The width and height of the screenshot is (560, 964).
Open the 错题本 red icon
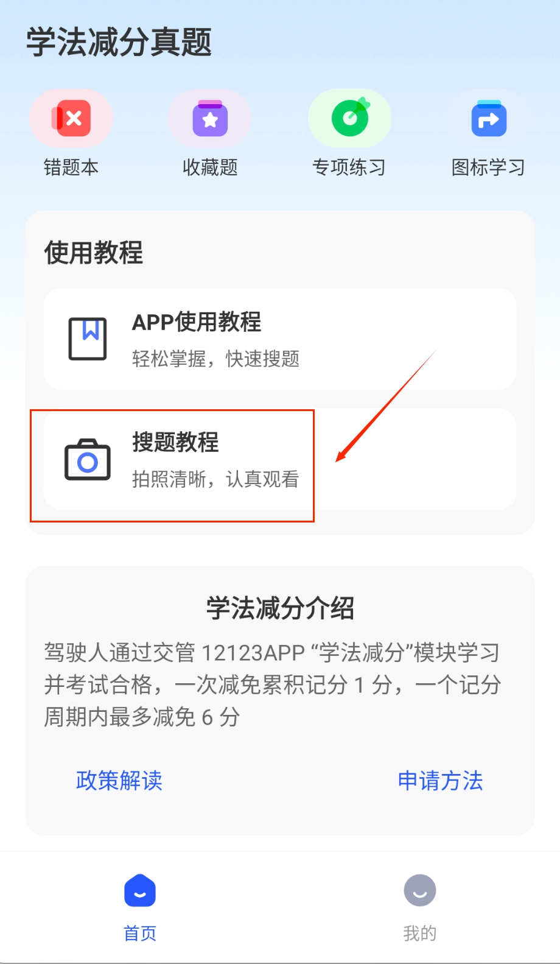pos(71,118)
